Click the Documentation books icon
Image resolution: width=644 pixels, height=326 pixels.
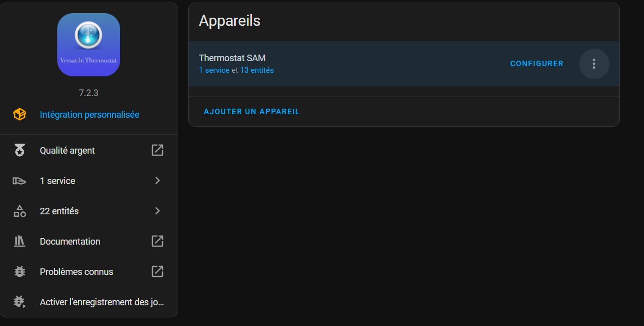pos(20,241)
